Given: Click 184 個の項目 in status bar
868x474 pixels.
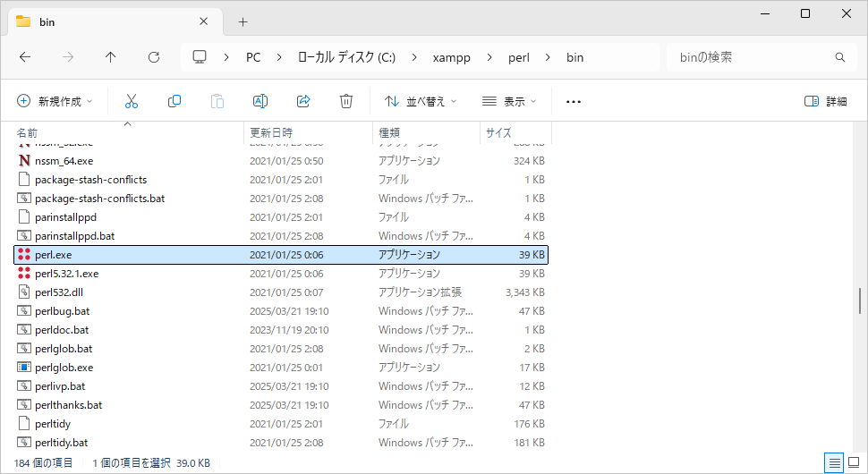Looking at the screenshot, I should coord(43,463).
